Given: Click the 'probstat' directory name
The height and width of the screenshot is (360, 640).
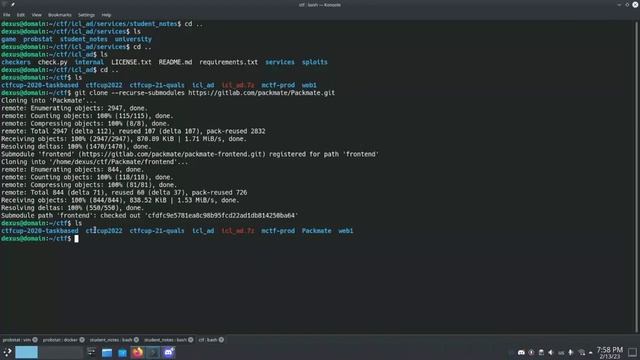Looking at the screenshot, I should click(x=38, y=39).
